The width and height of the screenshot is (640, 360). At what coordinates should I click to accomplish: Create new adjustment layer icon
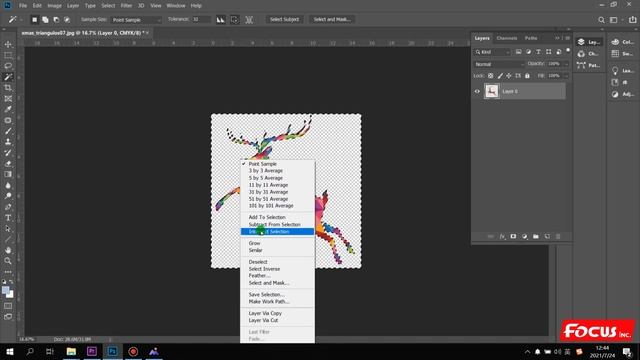(x=524, y=236)
